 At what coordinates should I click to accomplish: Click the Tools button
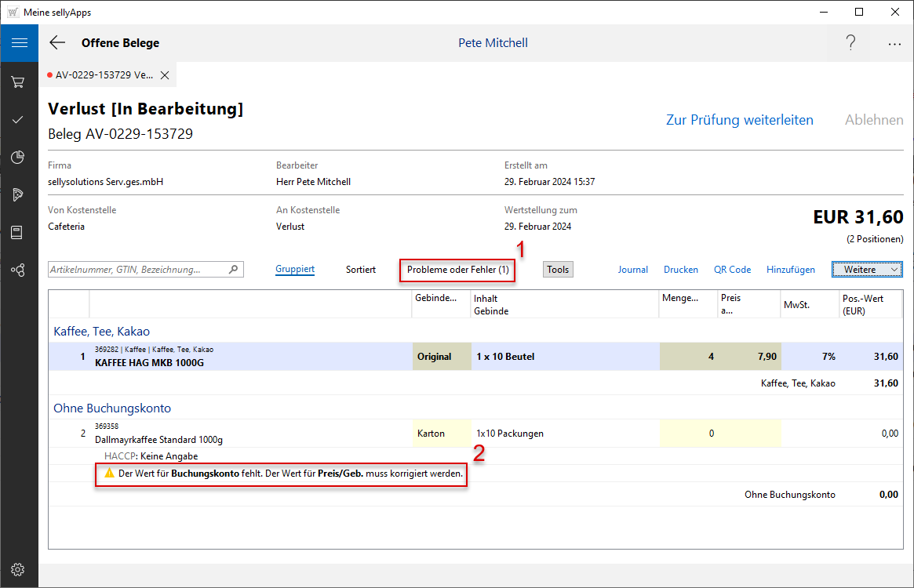click(558, 270)
